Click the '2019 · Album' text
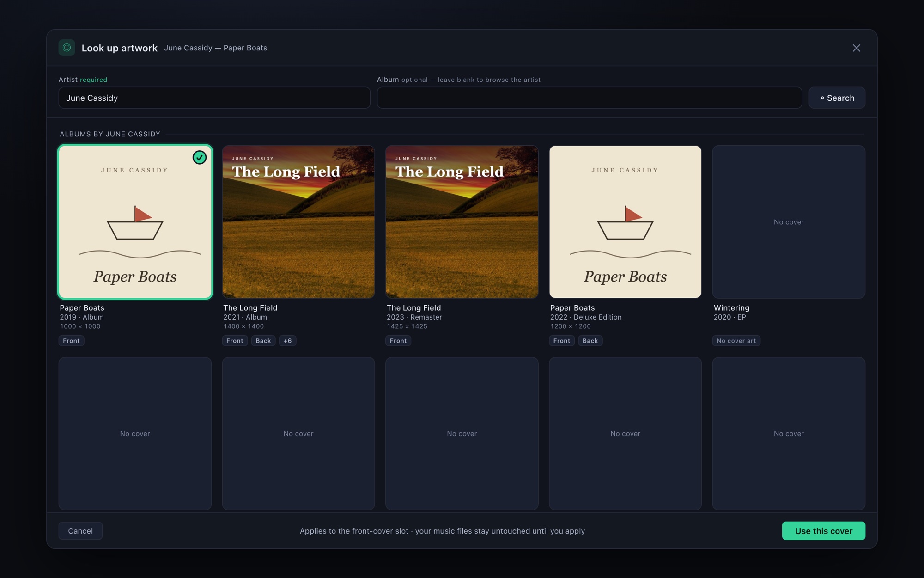This screenshot has height=578, width=924. (82, 317)
